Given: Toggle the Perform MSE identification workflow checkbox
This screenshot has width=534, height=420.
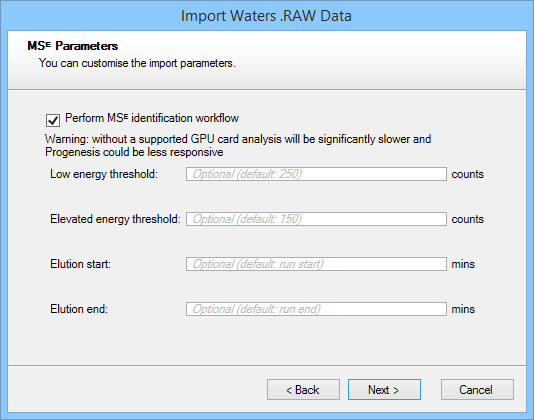Looking at the screenshot, I should tap(53, 120).
